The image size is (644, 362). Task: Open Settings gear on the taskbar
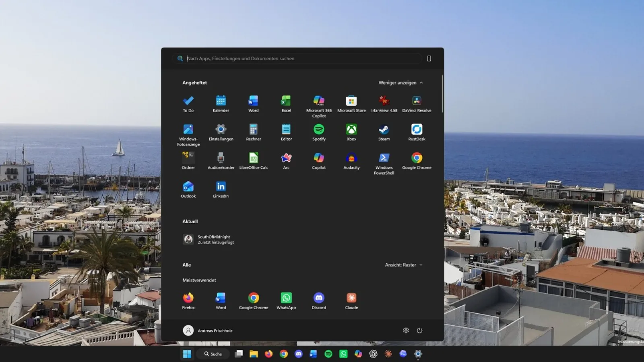(x=418, y=354)
